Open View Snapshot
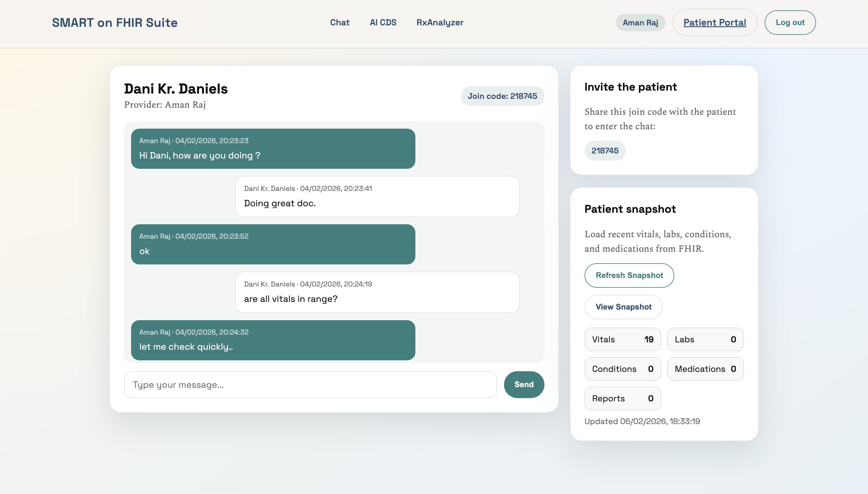The width and height of the screenshot is (868, 494). click(623, 307)
